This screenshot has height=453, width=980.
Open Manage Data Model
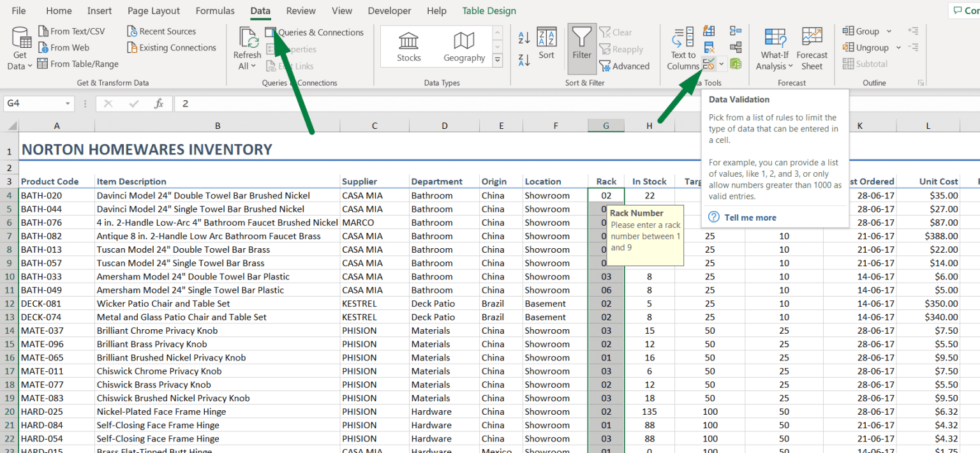click(x=736, y=64)
